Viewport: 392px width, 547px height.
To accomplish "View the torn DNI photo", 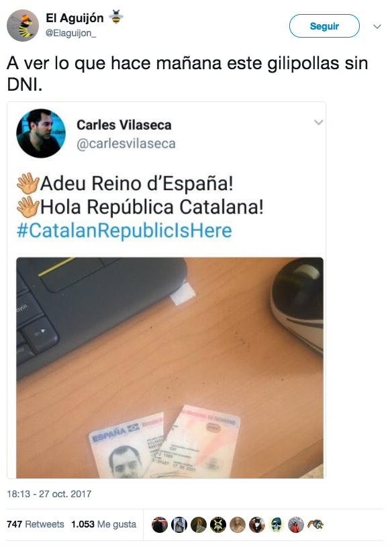I will click(170, 368).
